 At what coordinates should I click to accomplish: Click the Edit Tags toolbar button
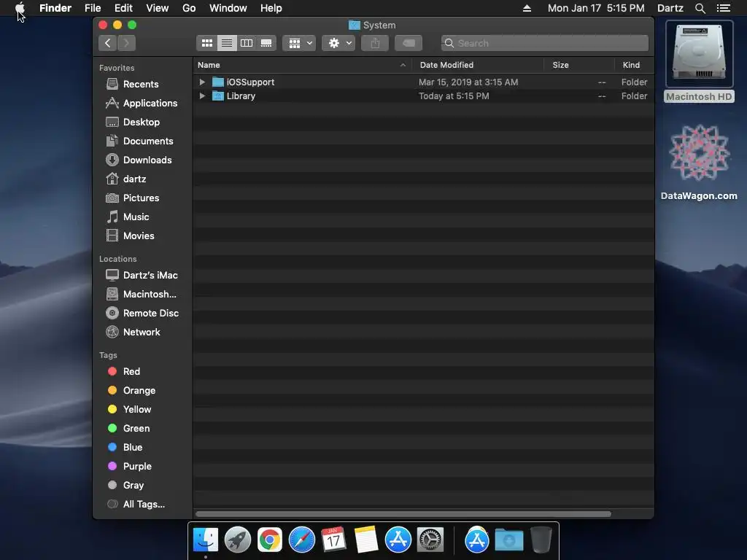click(409, 43)
